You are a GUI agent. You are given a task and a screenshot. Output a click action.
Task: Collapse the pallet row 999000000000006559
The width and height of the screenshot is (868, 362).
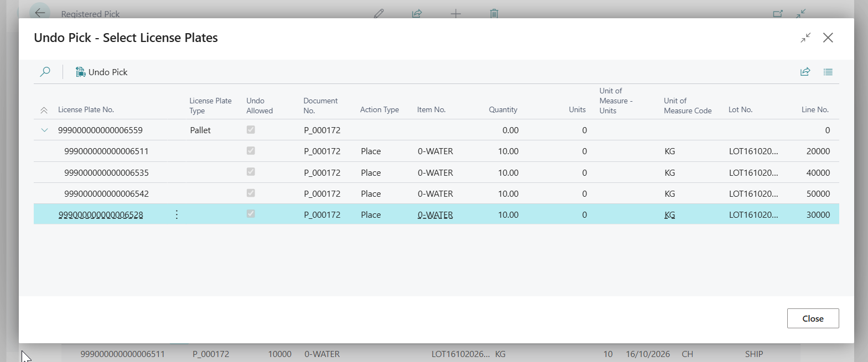tap(44, 130)
